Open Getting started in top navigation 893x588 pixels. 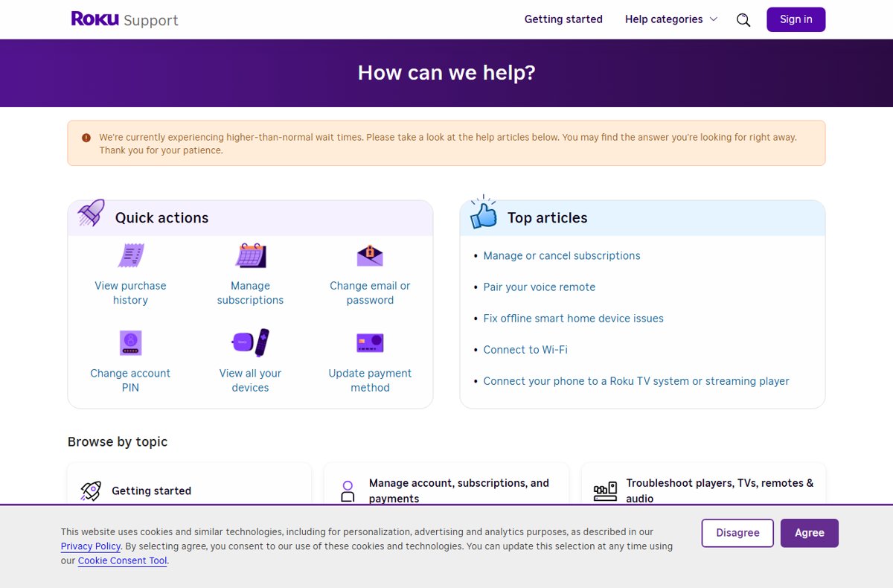563,19
